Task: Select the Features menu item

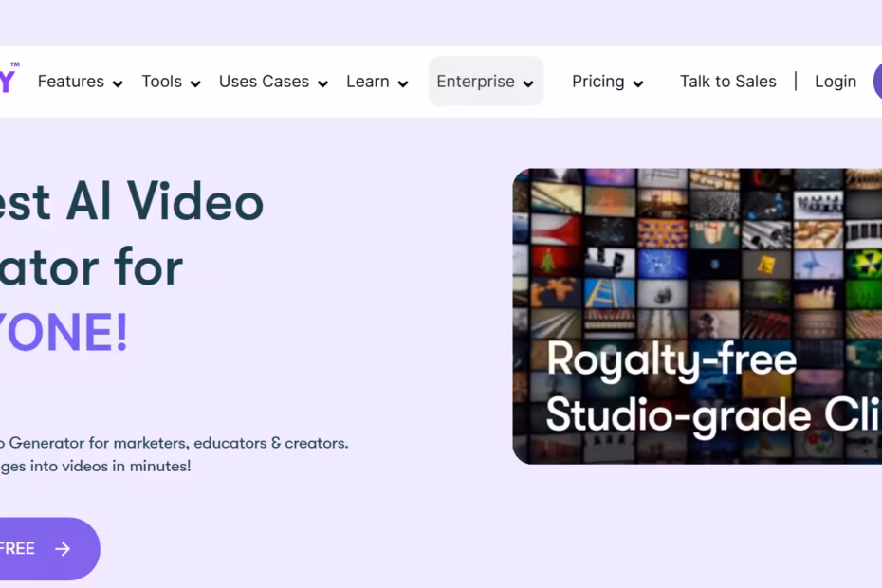Action: pyautogui.click(x=71, y=82)
